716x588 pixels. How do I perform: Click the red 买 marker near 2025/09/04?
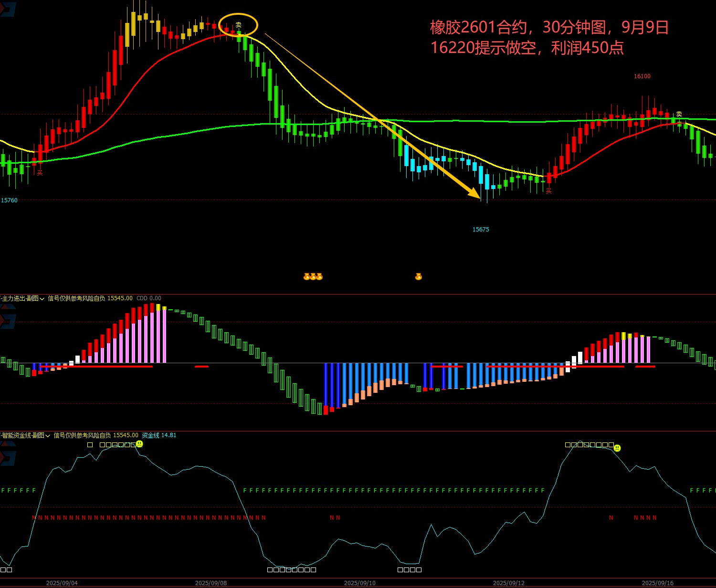pos(40,173)
